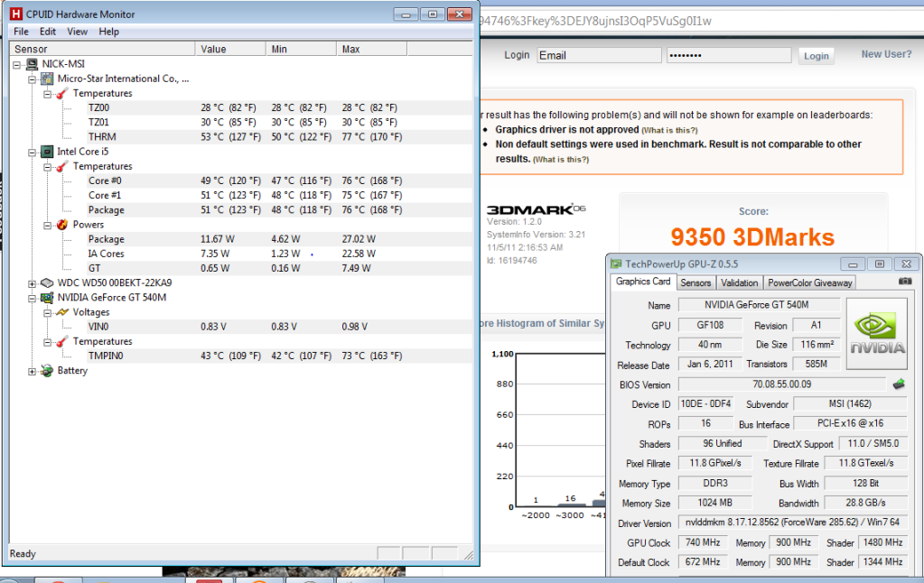The width and height of the screenshot is (924, 583).
Task: Click the Micro-Star motherboard icon
Action: coord(47,79)
